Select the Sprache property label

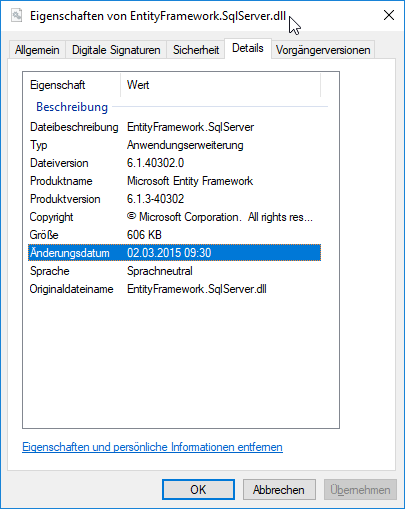coord(49,271)
